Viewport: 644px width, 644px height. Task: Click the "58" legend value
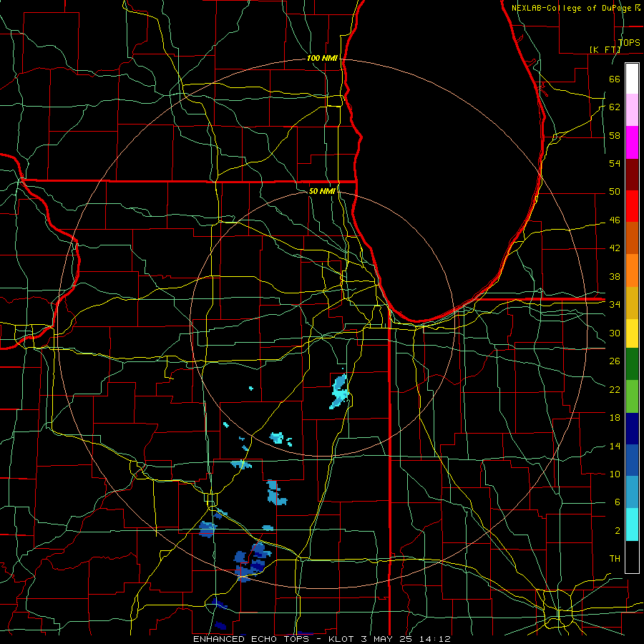point(615,135)
